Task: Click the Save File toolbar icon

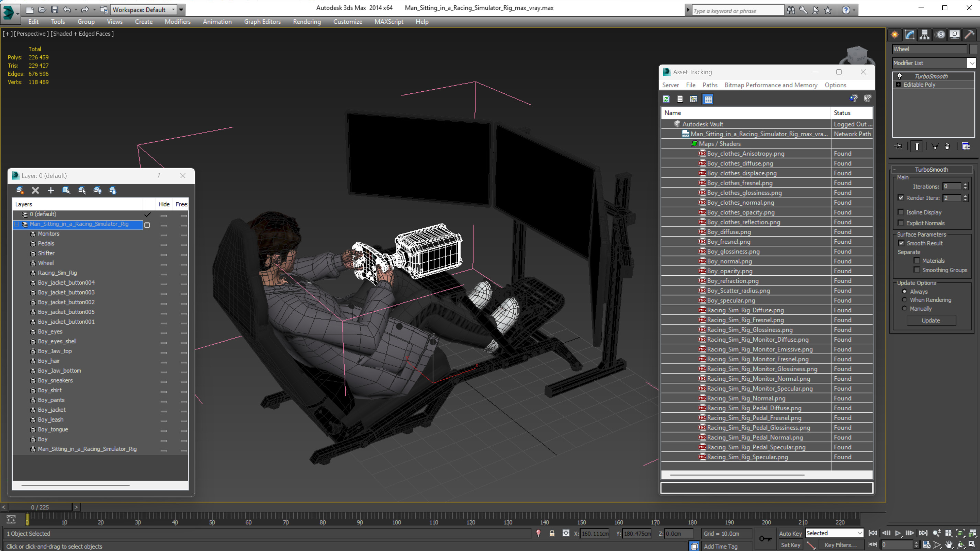Action: coord(54,10)
